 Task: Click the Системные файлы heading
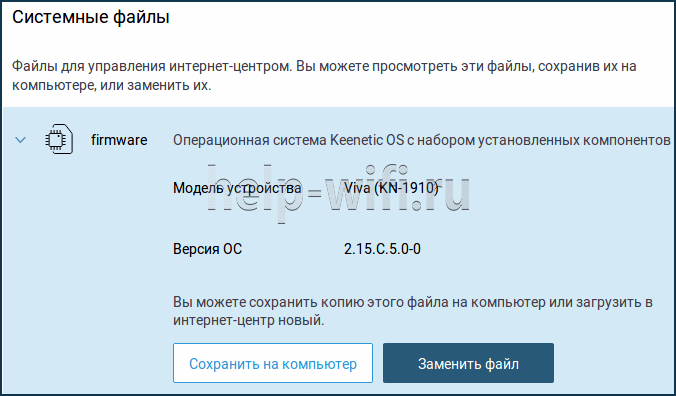[91, 17]
